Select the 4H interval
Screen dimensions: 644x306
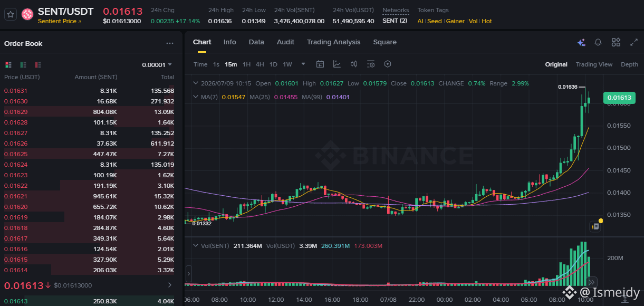(x=259, y=64)
